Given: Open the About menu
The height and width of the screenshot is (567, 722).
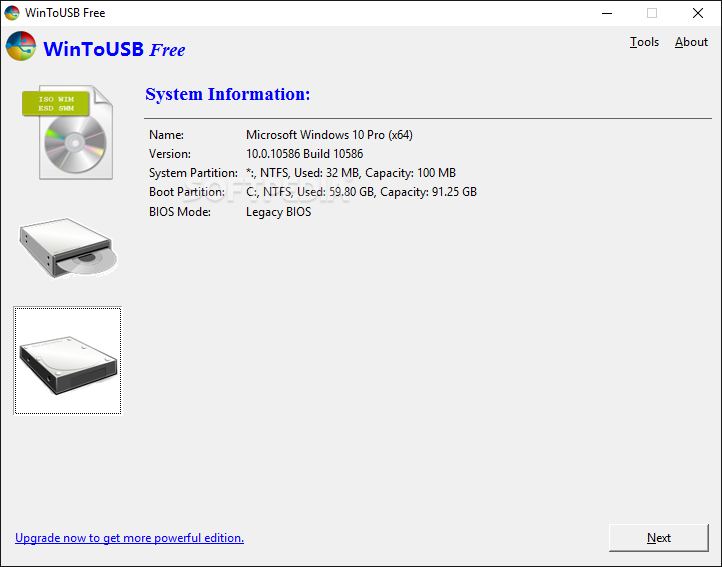Looking at the screenshot, I should (x=691, y=42).
